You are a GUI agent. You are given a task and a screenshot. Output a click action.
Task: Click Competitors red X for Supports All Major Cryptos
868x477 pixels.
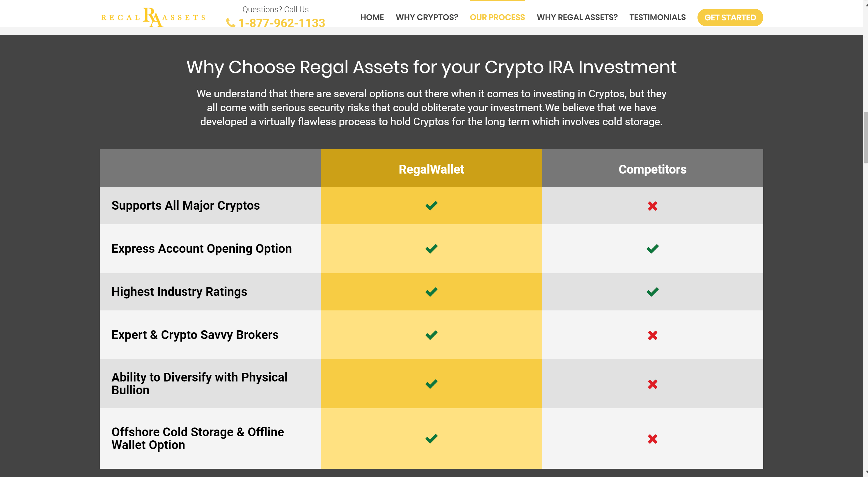[x=652, y=206]
